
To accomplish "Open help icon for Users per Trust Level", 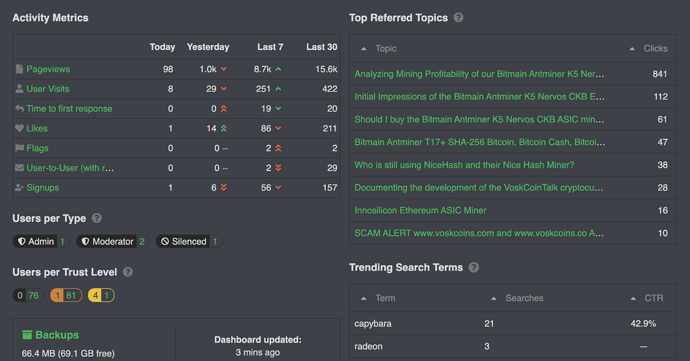I will pos(128,272).
